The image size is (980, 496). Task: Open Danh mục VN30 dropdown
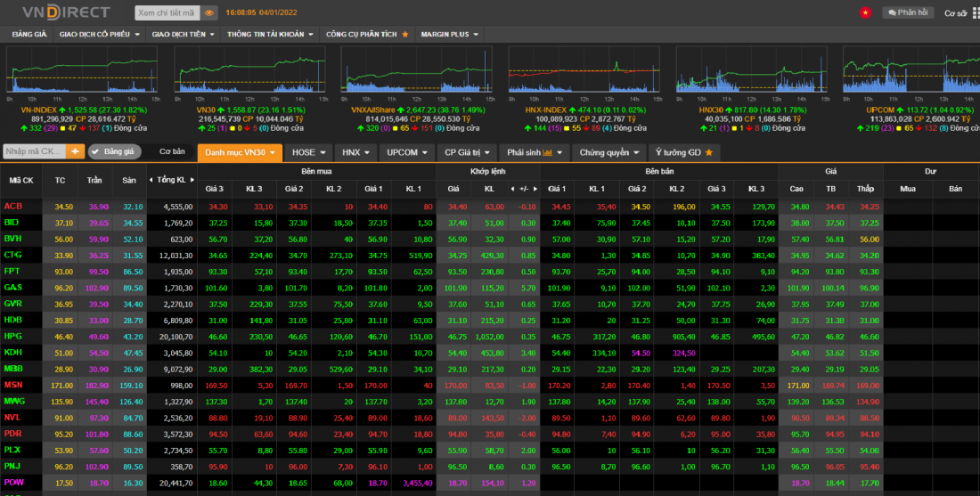240,152
